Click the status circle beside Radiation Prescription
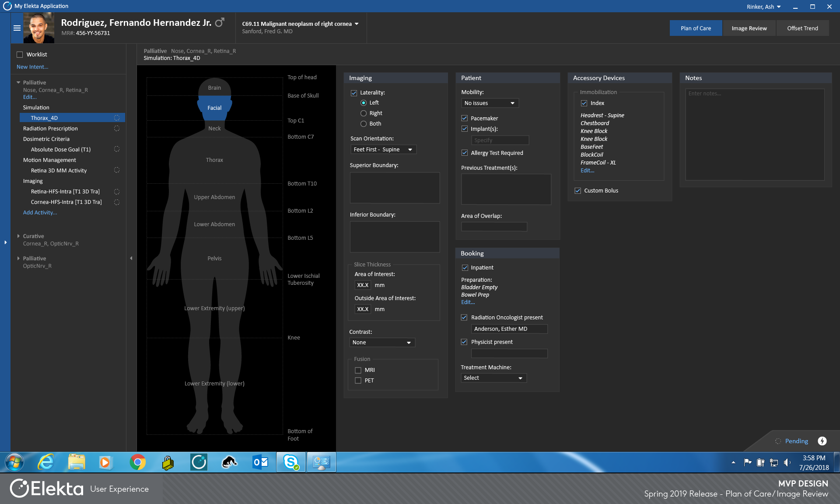Screen dimensions: 840x504 116,128
